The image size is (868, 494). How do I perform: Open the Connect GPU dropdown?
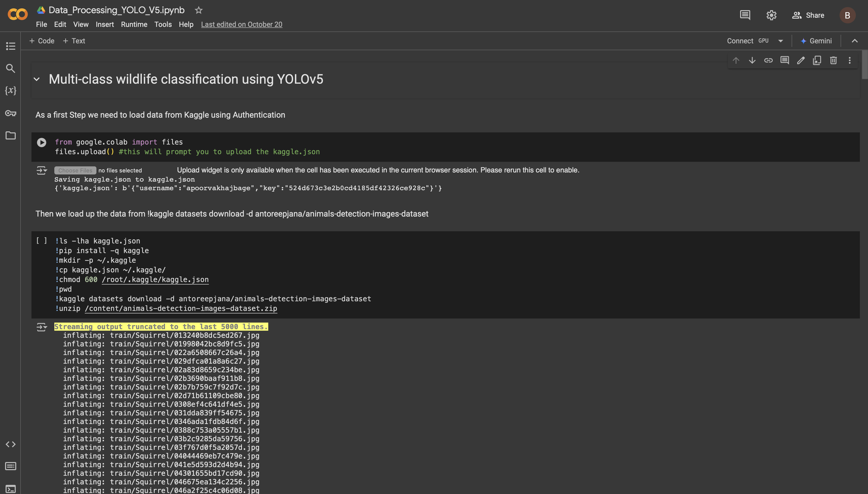[x=781, y=41]
